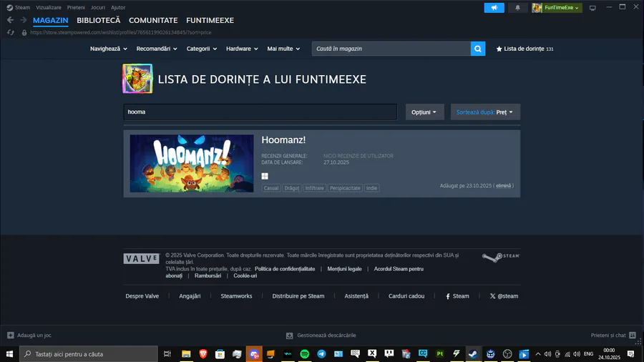Go forward with the right arrow

click(24, 20)
